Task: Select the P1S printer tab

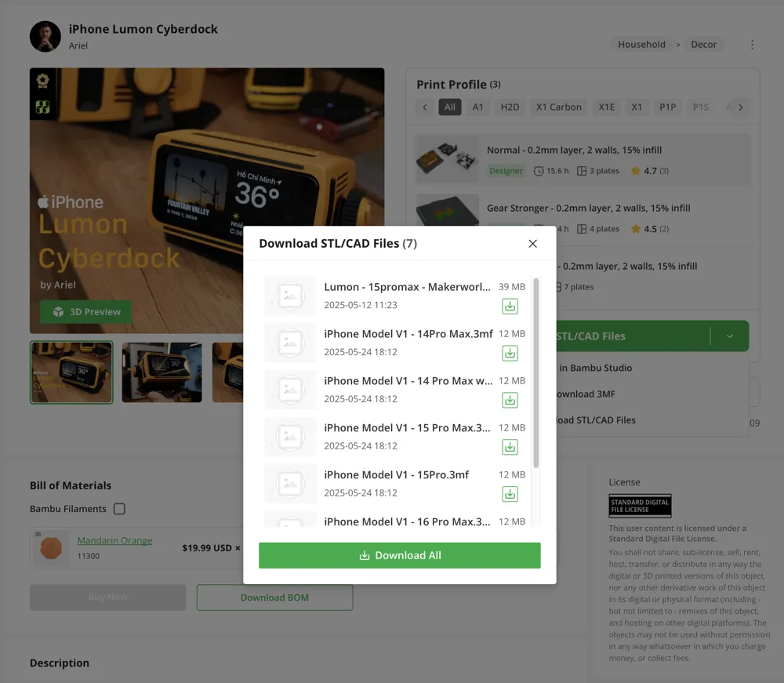Action: (700, 107)
